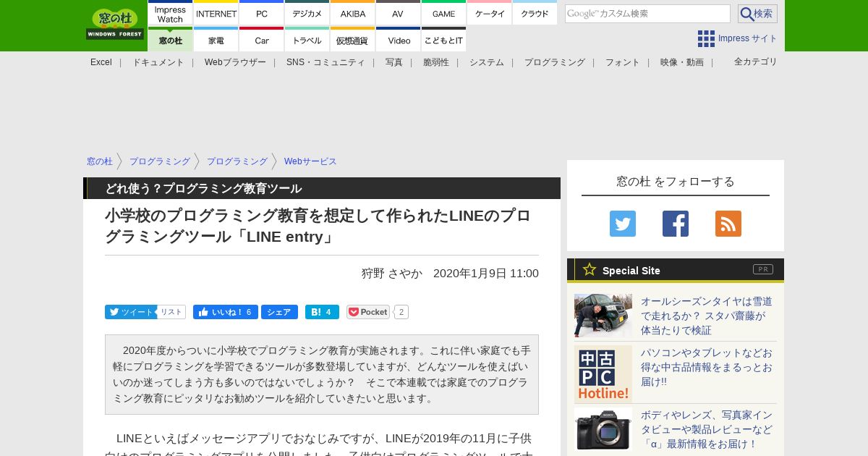Open the AKIBA tab
Image resolution: width=868 pixels, height=456 pixels.
point(353,14)
